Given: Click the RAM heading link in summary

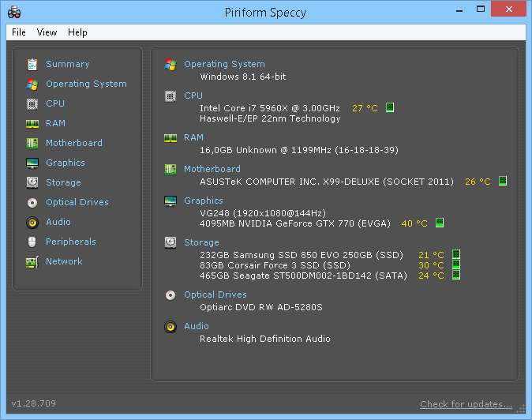Looking at the screenshot, I should (193, 137).
